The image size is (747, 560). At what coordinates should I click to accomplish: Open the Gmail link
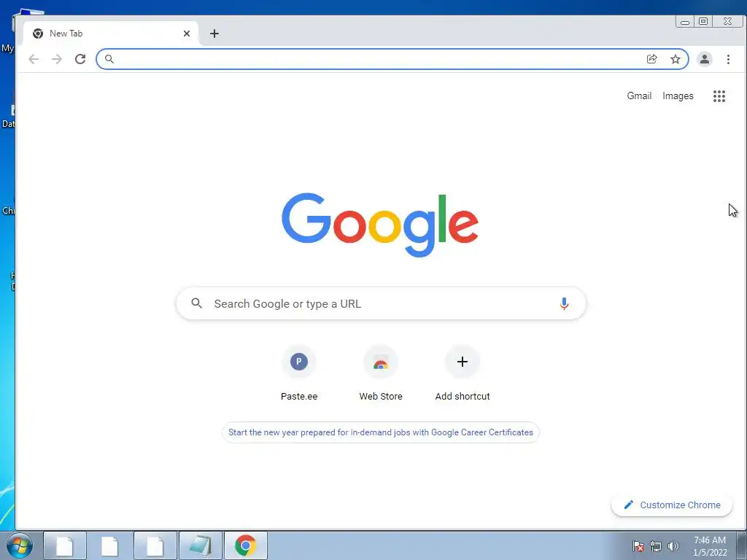pos(639,96)
